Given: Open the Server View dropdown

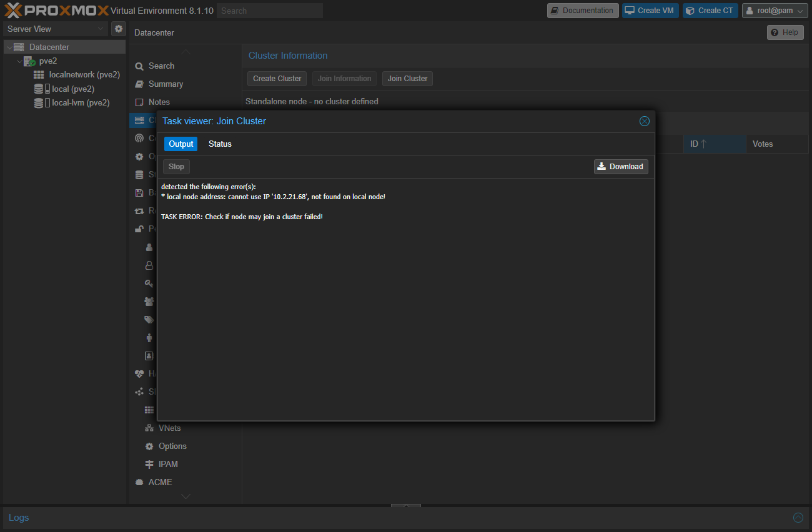Looking at the screenshot, I should (56, 29).
